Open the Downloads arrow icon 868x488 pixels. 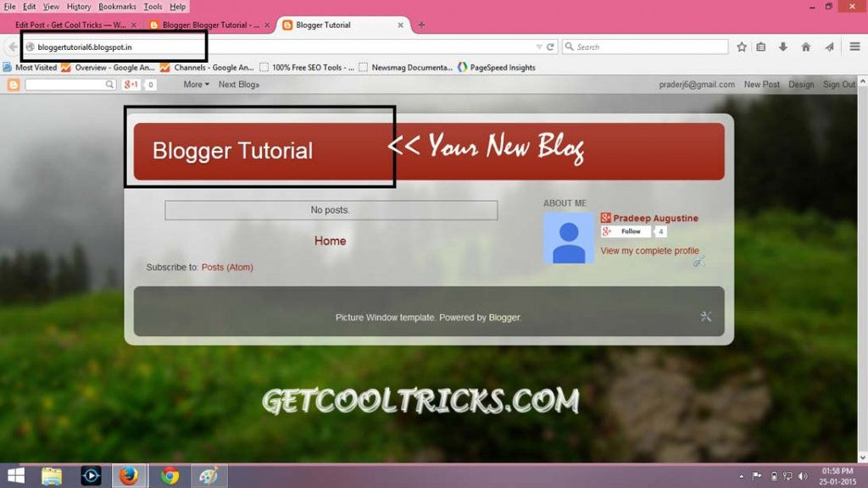click(x=782, y=47)
